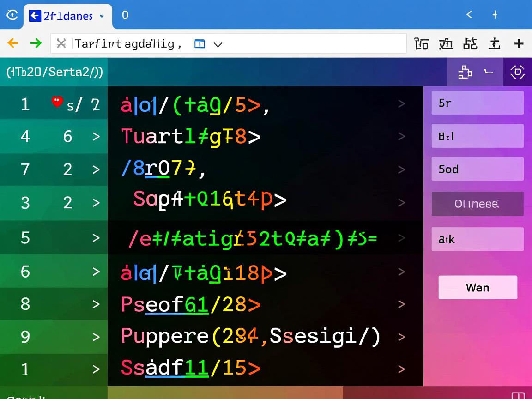
Task: Click the puzzle-piece icon in purple header
Action: 465,72
